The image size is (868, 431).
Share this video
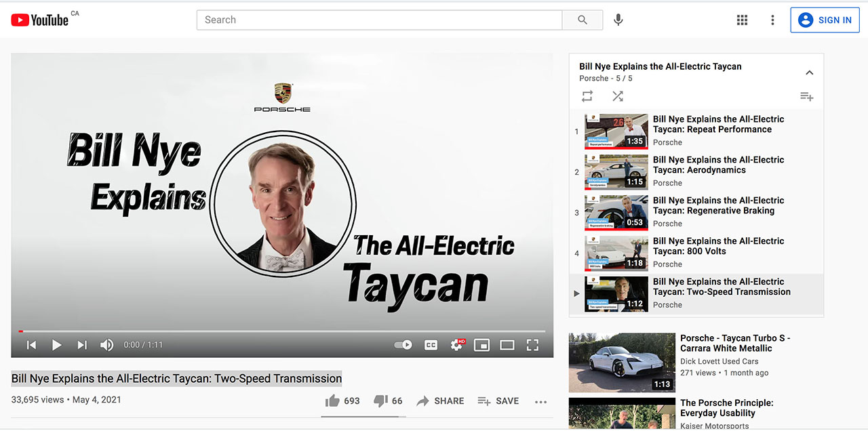tap(440, 401)
